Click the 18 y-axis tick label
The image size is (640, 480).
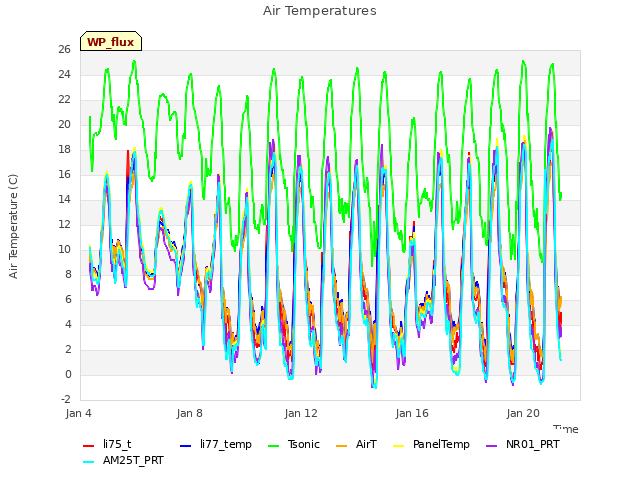[x=64, y=149]
